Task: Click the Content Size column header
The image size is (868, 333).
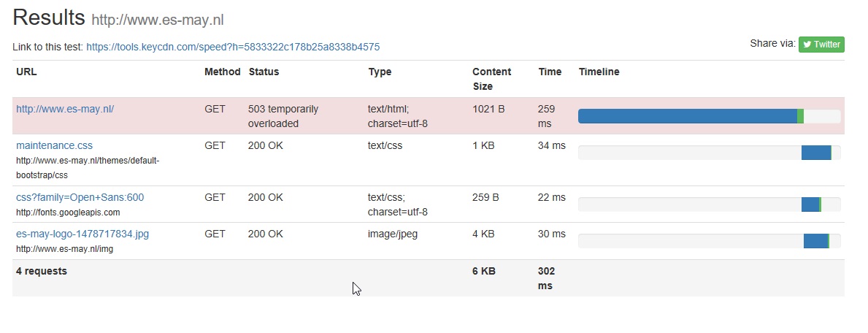Action: pos(491,79)
